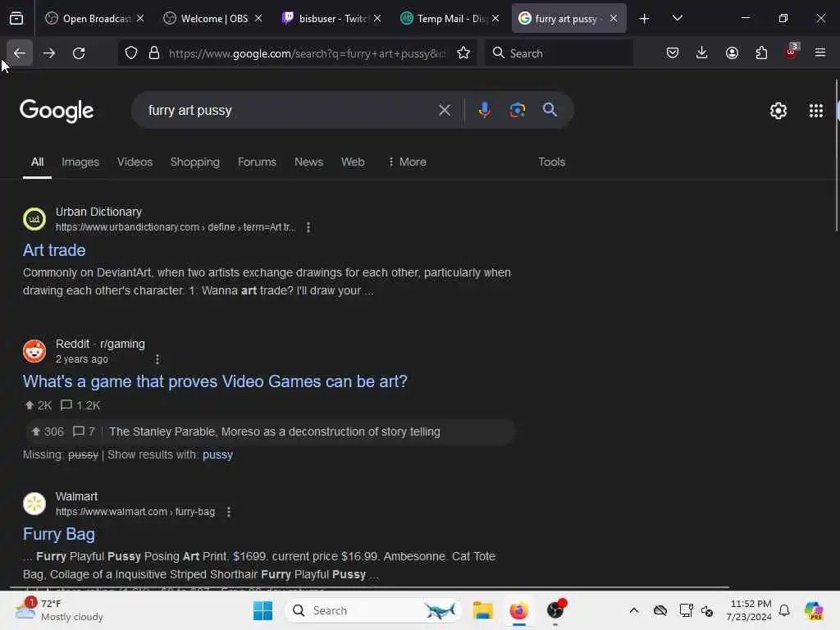Switch to the News results tab
840x630 pixels.
pyautogui.click(x=308, y=162)
